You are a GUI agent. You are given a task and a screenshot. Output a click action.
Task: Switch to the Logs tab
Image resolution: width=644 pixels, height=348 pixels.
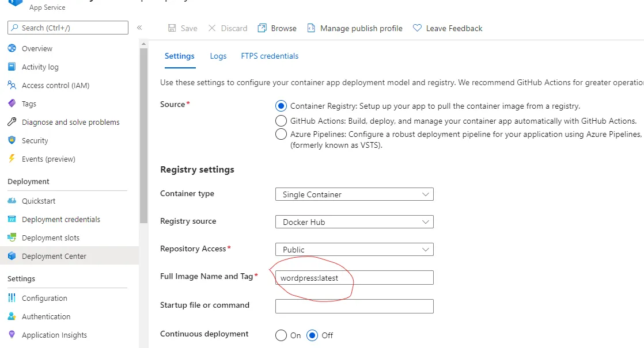pos(218,56)
